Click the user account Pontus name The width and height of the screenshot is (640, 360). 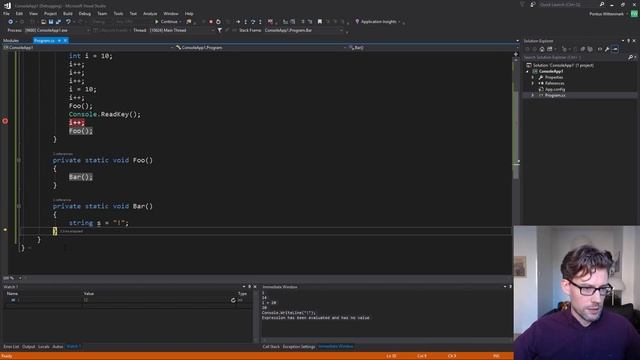point(606,14)
